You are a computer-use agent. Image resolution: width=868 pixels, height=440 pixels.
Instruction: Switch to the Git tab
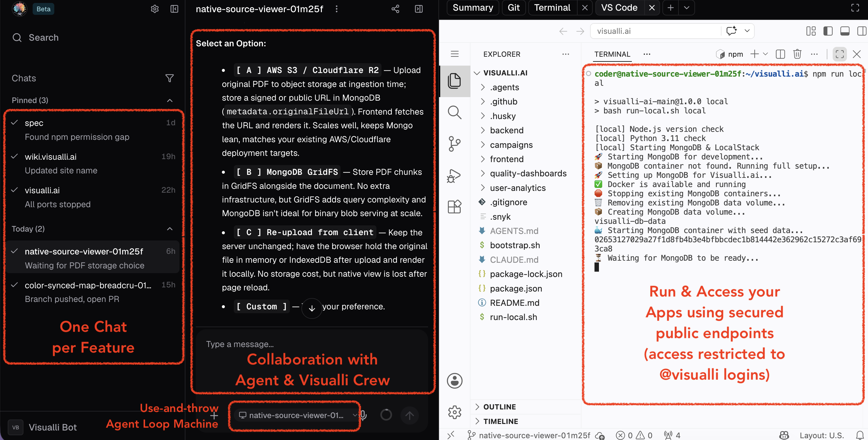pyautogui.click(x=514, y=8)
